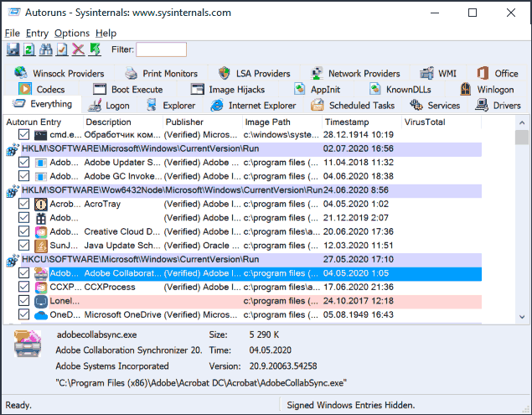
Task: Sort by the Description column header
Action: click(123, 122)
